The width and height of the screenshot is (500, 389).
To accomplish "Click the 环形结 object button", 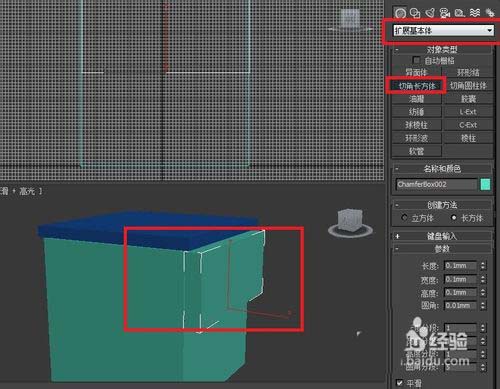I will pos(468,72).
